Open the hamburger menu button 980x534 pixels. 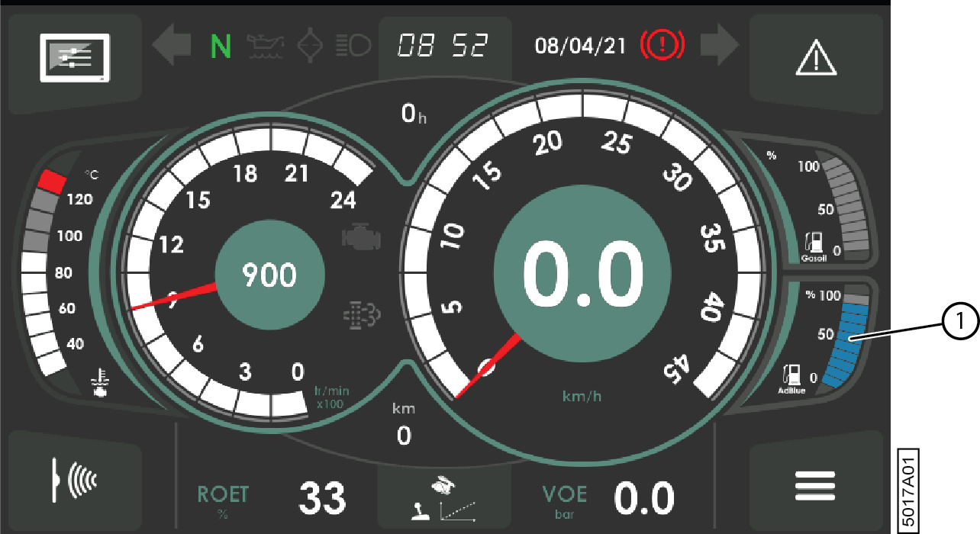point(816,485)
